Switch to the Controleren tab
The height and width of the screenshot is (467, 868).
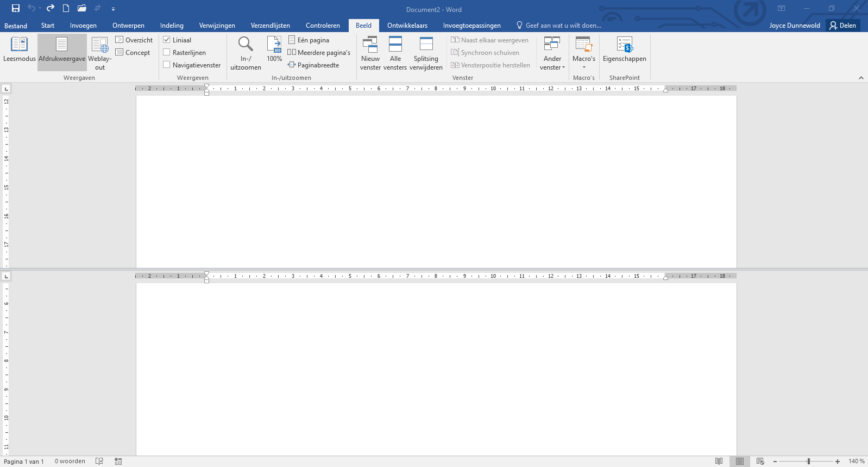(x=323, y=26)
